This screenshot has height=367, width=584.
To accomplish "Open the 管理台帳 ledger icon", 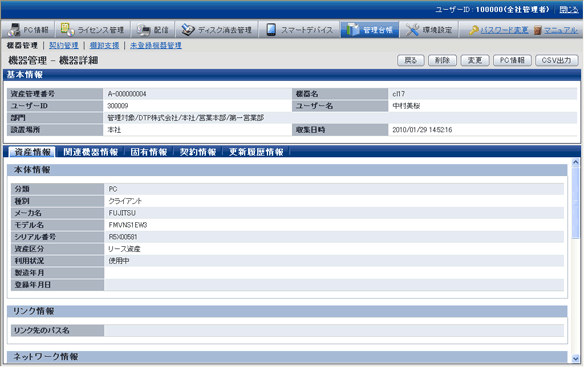I will [x=352, y=29].
